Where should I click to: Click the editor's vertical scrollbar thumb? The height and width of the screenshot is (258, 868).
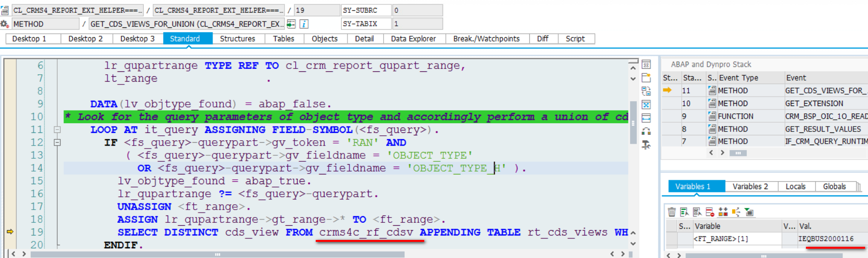pyautogui.click(x=633, y=123)
